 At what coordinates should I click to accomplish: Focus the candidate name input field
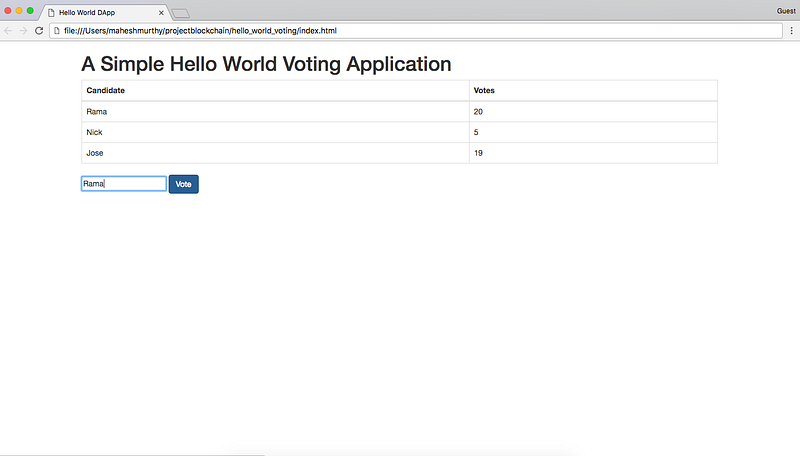click(x=123, y=184)
